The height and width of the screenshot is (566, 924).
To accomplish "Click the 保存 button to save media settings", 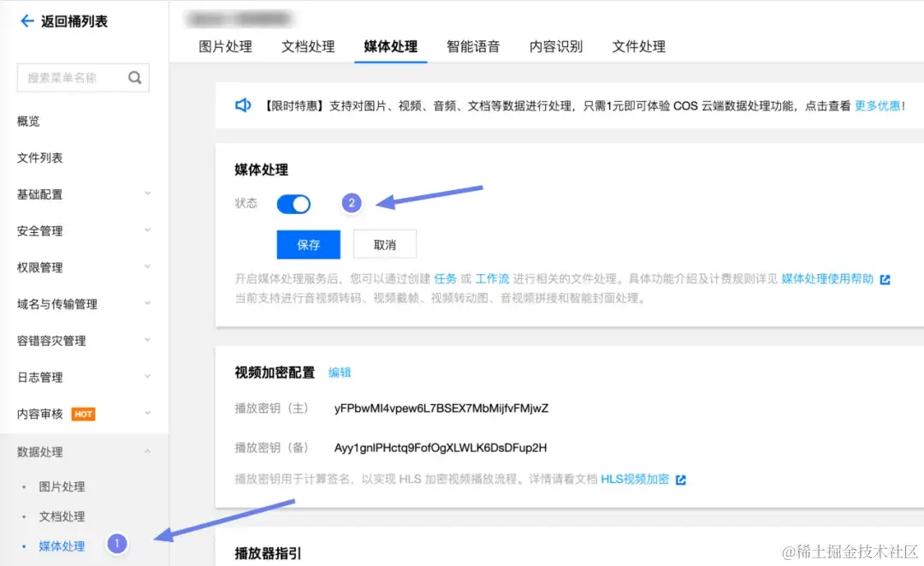I will (x=308, y=244).
